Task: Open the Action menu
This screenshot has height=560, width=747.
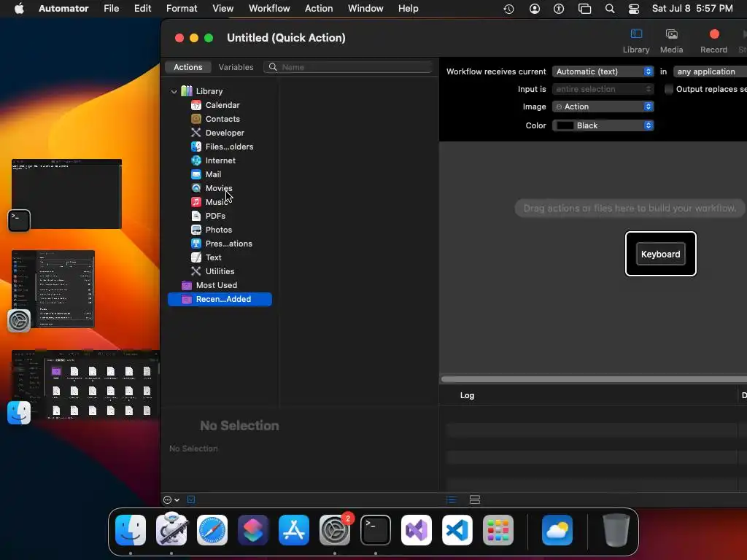Action: click(319, 8)
